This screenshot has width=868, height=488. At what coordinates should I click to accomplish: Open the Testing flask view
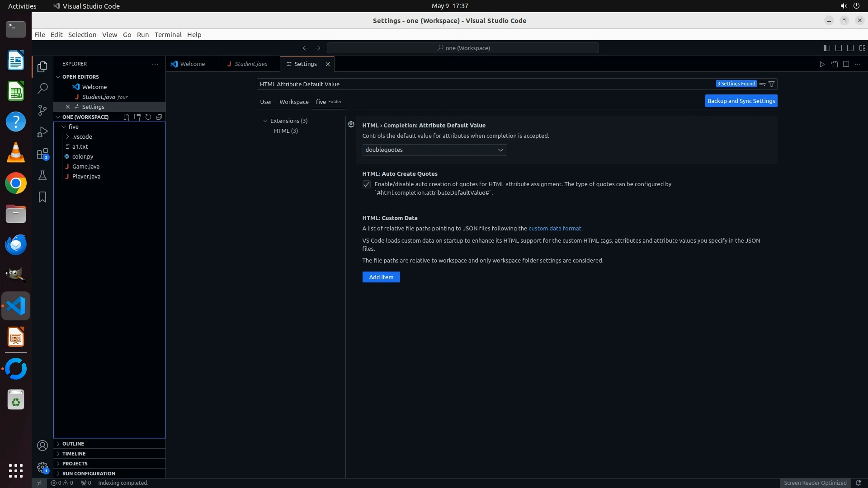pyautogui.click(x=42, y=175)
